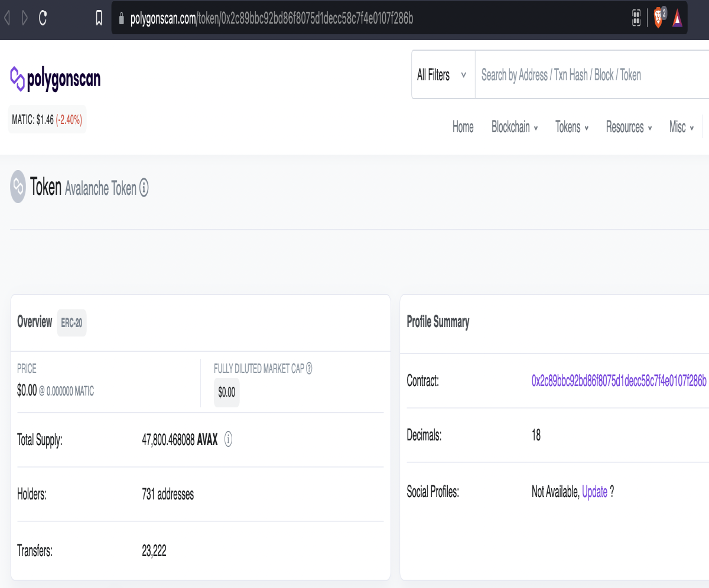Click the Polygonscan logo
This screenshot has height=588, width=709.
(56, 79)
